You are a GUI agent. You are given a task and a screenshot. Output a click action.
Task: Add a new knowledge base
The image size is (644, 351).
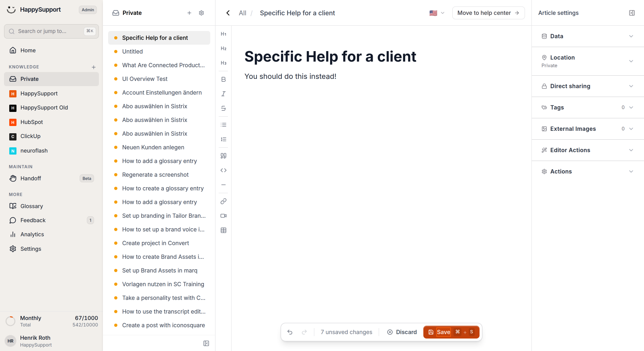[x=94, y=67]
